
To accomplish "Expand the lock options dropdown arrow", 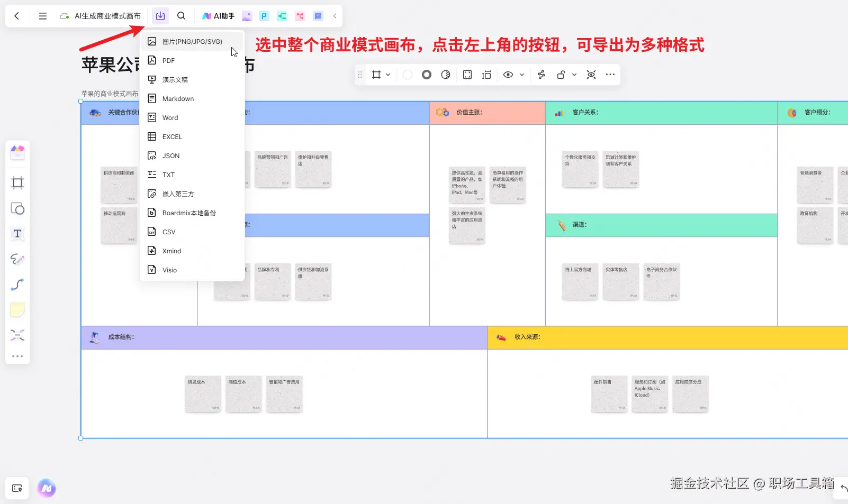I will (574, 75).
